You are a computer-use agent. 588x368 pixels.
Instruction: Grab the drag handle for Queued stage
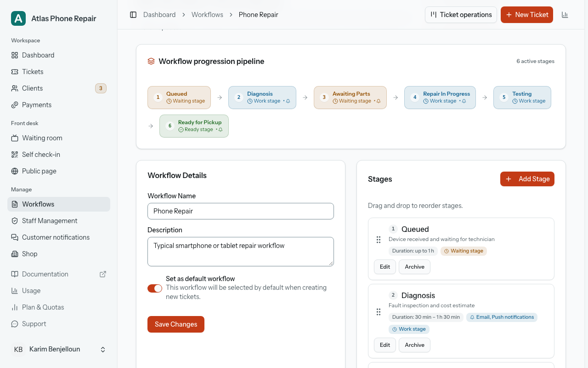[x=379, y=240]
